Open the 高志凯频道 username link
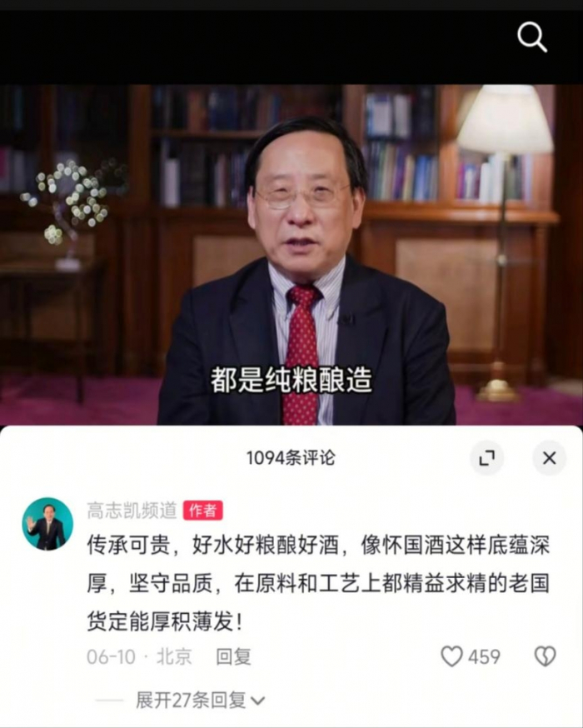This screenshot has width=583, height=728. point(132,511)
